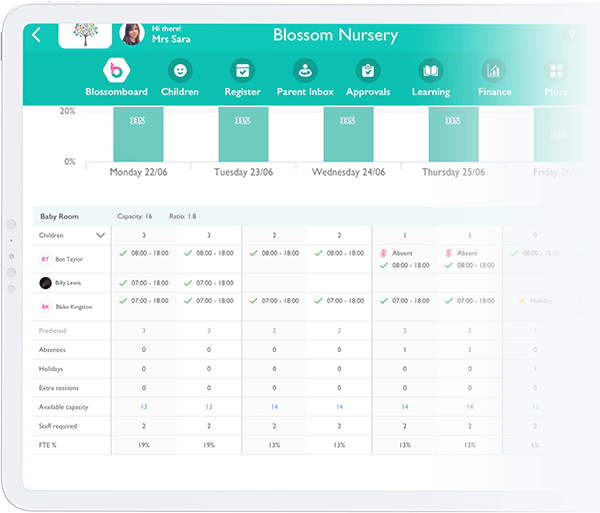The height and width of the screenshot is (513, 600).
Task: Click the Tuesday 23/06 occupancy bar
Action: click(x=243, y=134)
